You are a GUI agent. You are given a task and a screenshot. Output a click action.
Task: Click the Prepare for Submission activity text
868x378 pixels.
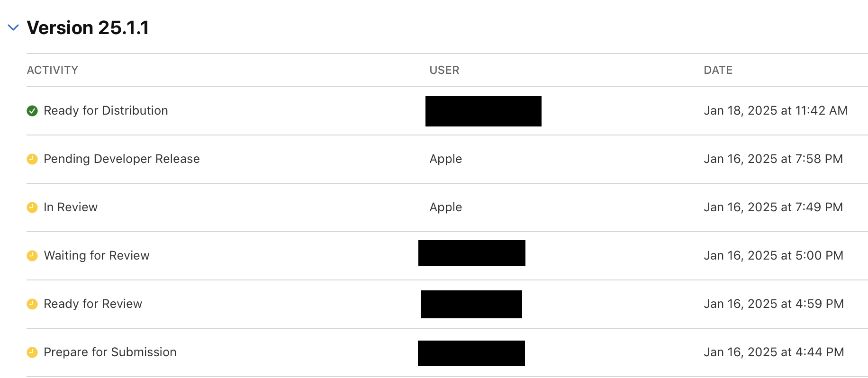(x=110, y=352)
